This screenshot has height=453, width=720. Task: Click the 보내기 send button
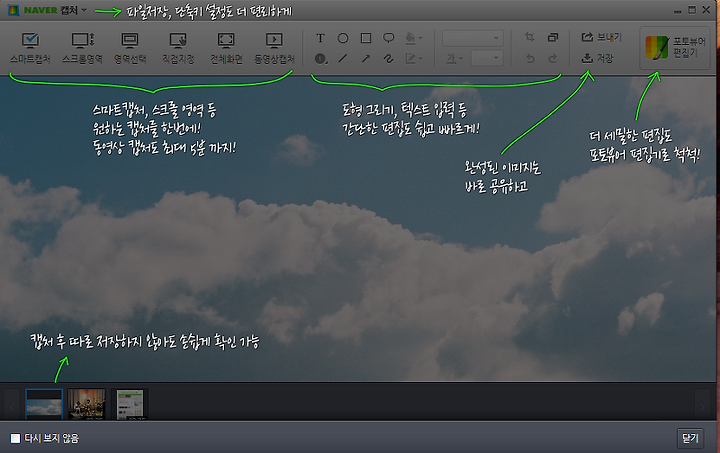point(602,37)
